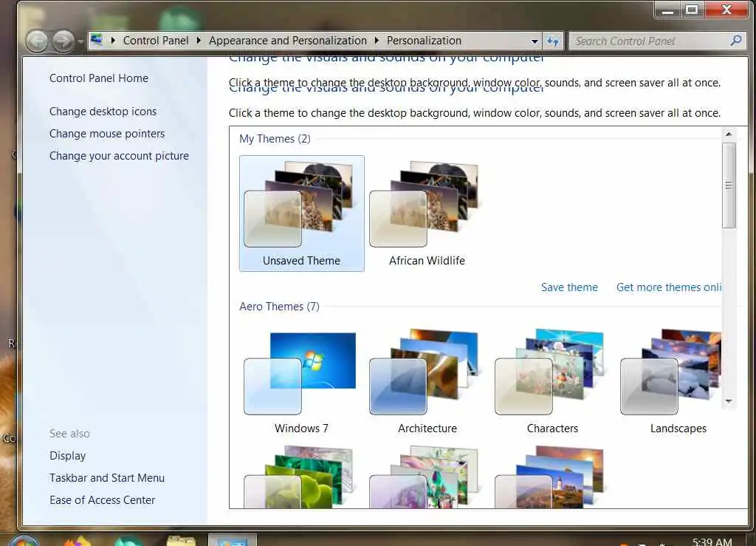Minimize the Personalization window
756x546 pixels.
(667, 10)
